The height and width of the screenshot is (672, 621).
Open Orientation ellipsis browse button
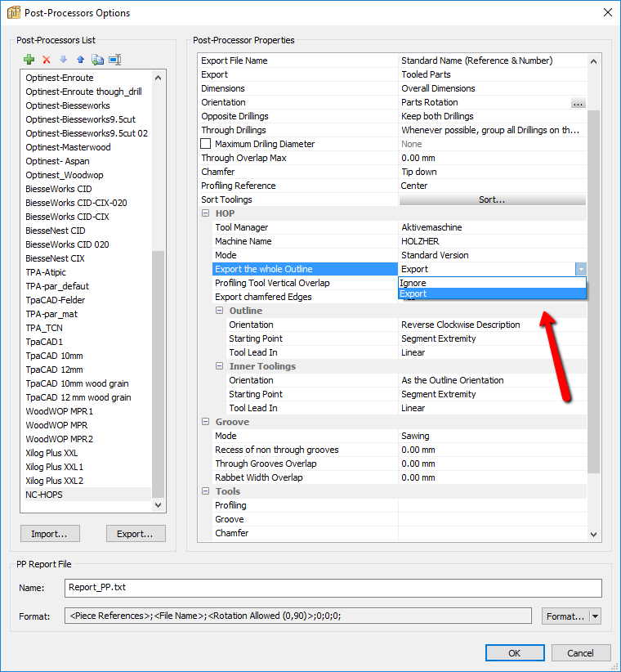pos(578,103)
